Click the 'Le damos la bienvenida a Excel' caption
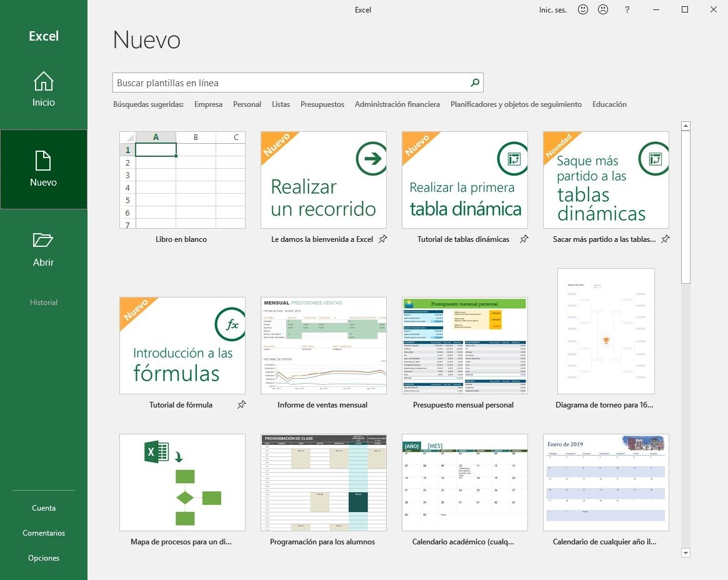The height and width of the screenshot is (580, 728). tap(322, 239)
